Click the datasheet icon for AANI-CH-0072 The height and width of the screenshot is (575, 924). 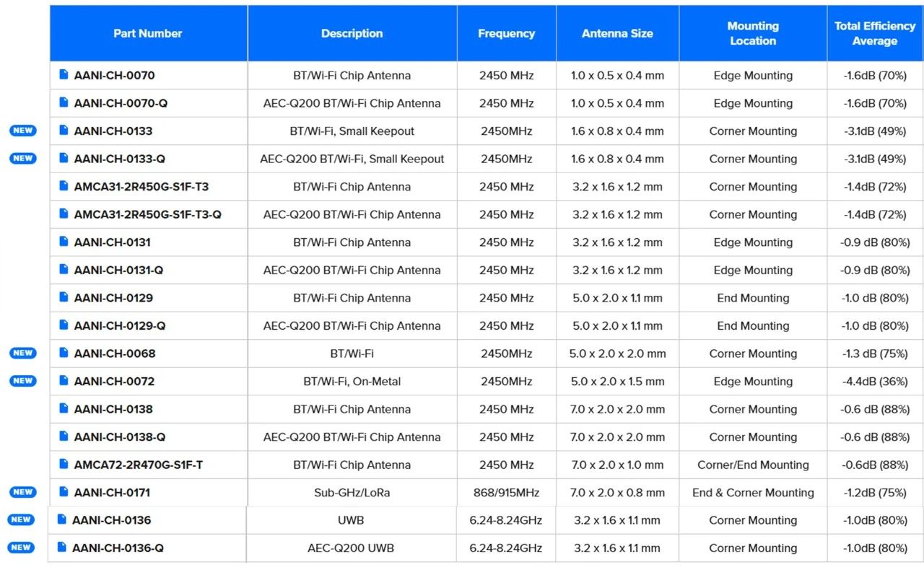point(64,381)
